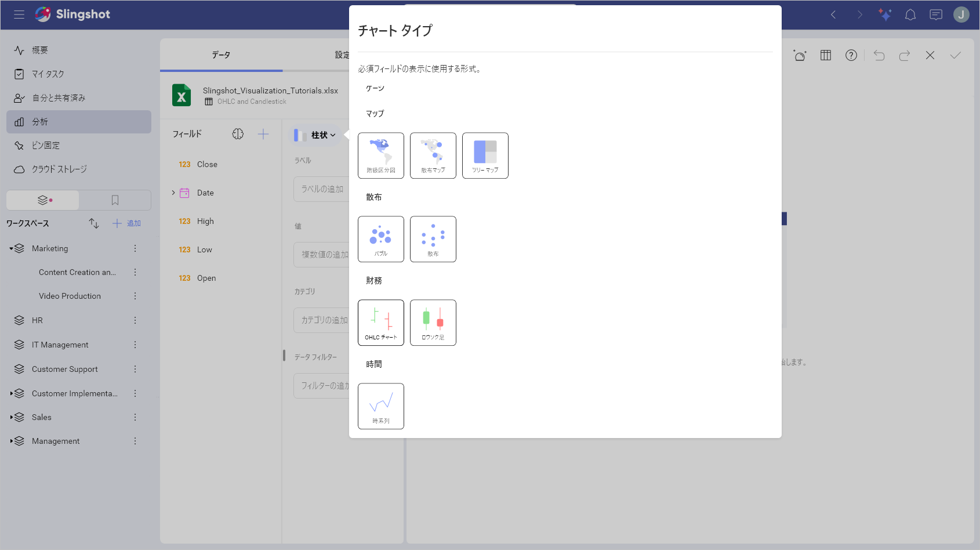The width and height of the screenshot is (980, 550).
Task: Click the 複数値の追加 field
Action: (x=322, y=255)
